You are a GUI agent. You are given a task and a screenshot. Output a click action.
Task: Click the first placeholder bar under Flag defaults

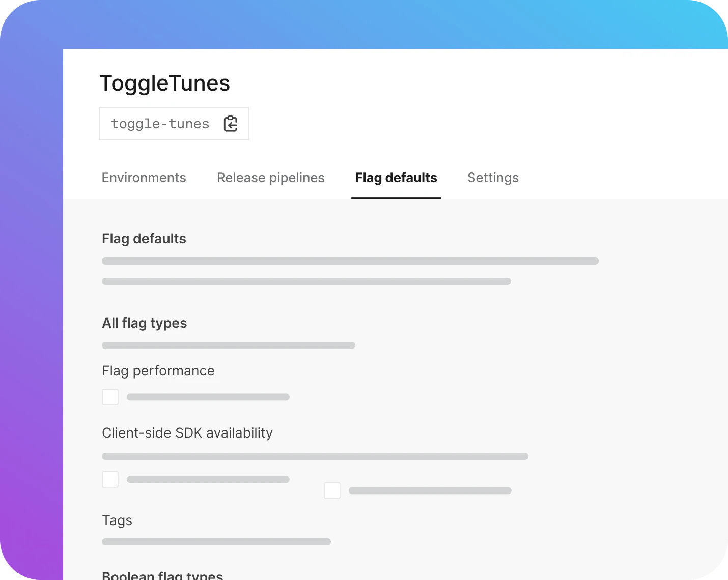[350, 260]
